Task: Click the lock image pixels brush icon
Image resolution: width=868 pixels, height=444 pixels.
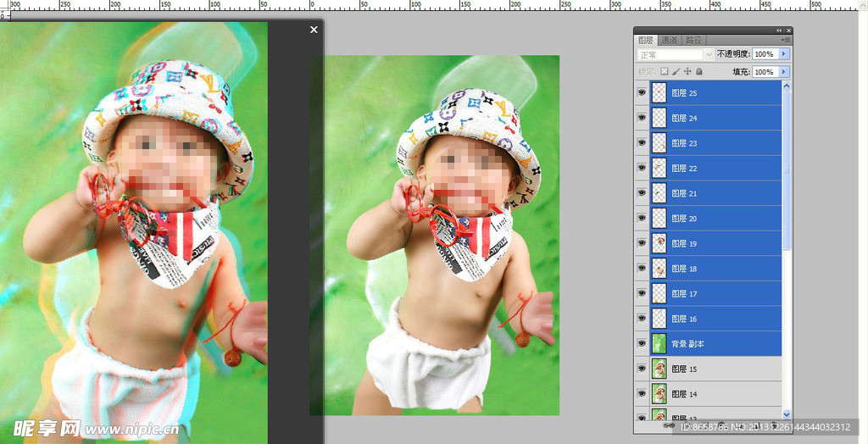Action: coord(676,72)
